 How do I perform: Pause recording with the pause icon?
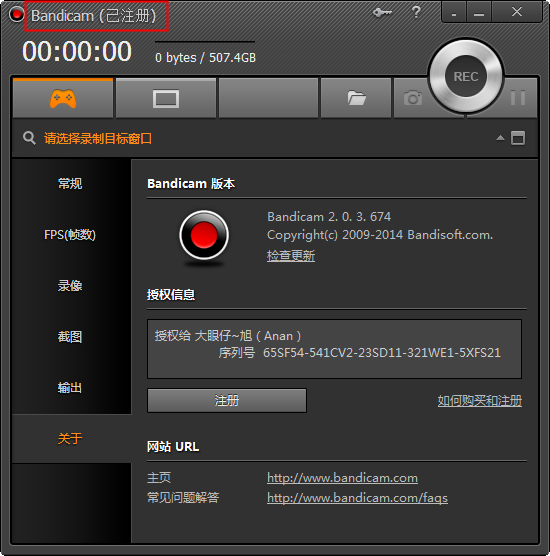(x=518, y=97)
